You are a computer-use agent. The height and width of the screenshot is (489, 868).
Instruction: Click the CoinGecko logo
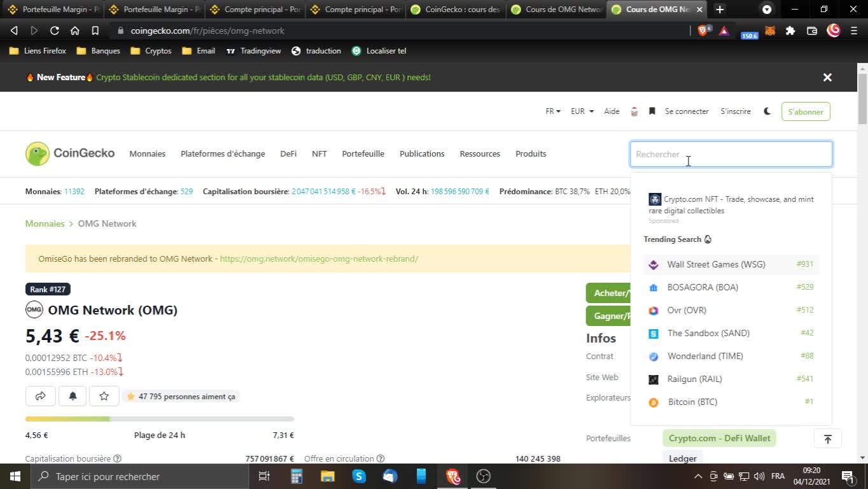70,153
